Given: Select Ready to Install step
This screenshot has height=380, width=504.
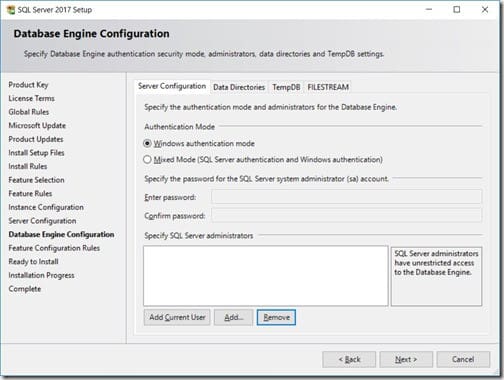Looking at the screenshot, I should pyautogui.click(x=33, y=262).
